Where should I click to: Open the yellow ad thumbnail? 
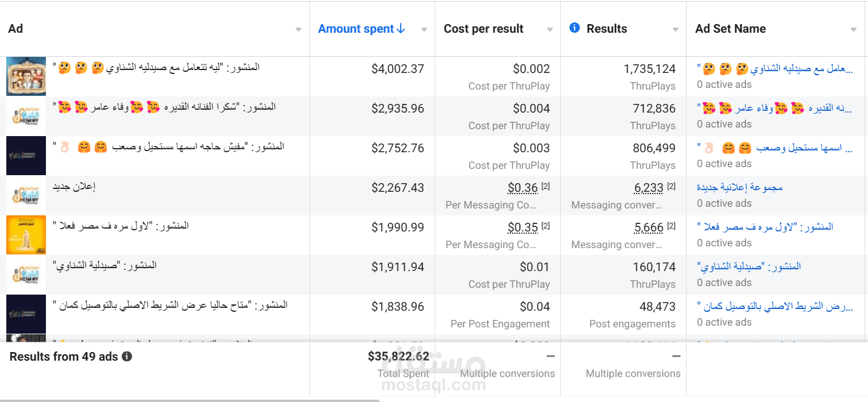26,235
